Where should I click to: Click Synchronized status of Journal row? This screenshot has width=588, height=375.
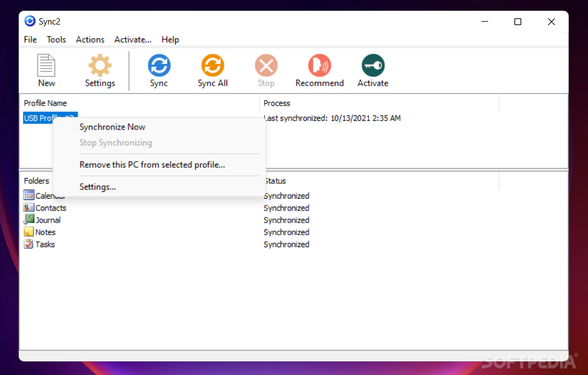click(x=286, y=220)
